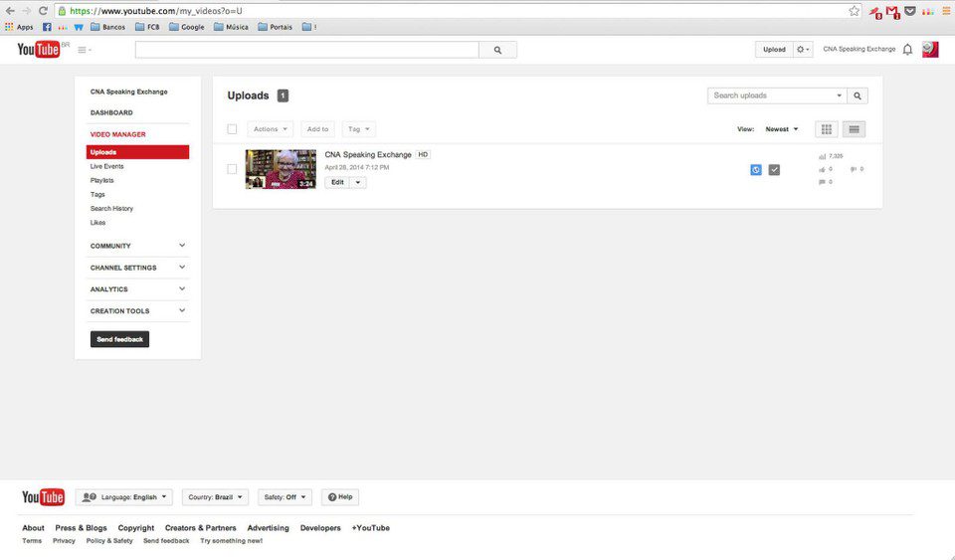Click the dark Send feedback button
The width and height of the screenshot is (955, 560).
(x=119, y=339)
